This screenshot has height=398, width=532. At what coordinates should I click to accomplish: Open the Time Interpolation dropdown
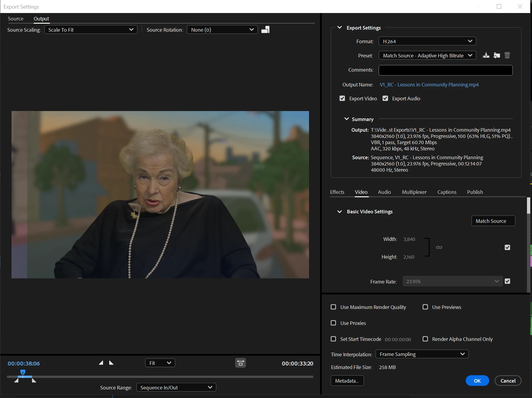pyautogui.click(x=422, y=354)
